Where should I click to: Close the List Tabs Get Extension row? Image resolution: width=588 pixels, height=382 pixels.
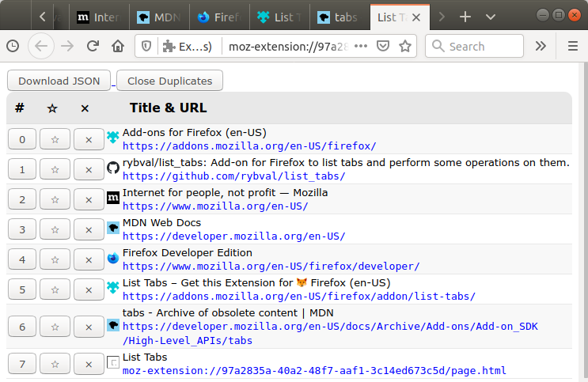(89, 289)
